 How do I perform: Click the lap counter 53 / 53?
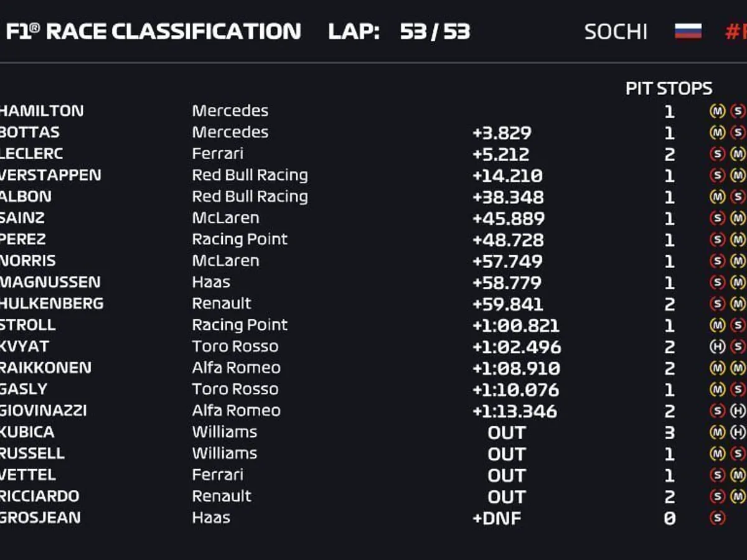pyautogui.click(x=435, y=31)
